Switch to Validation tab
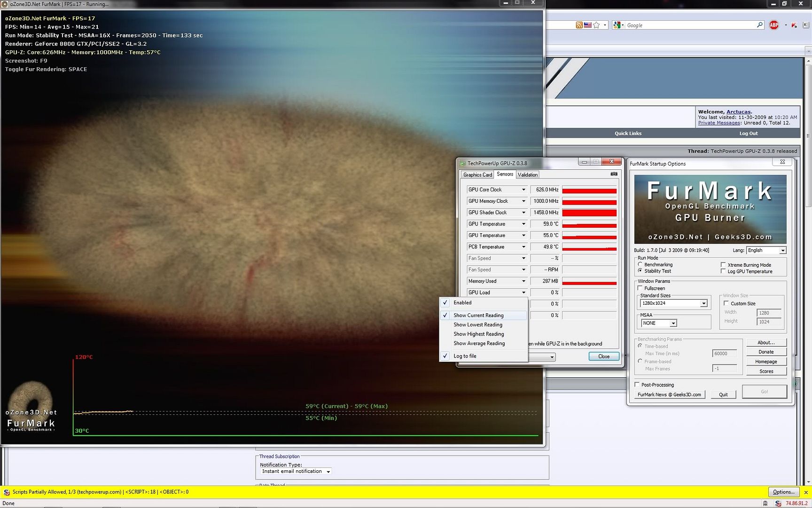812x508 pixels. pyautogui.click(x=528, y=175)
